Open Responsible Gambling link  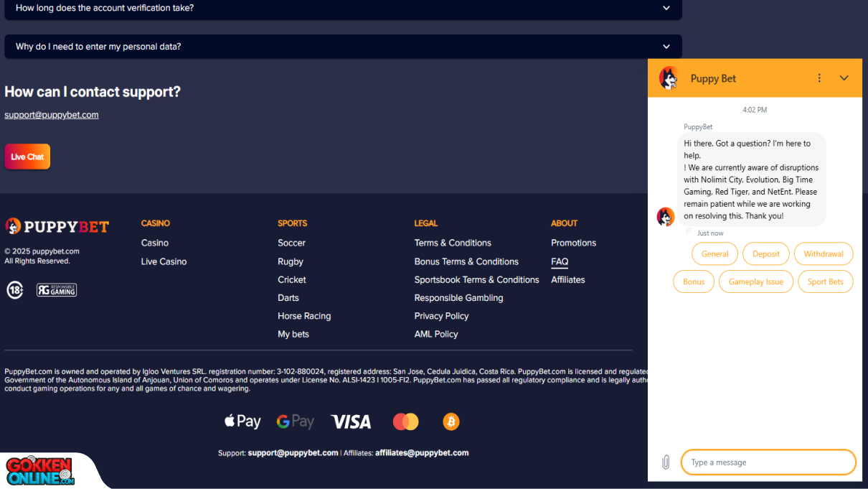pyautogui.click(x=458, y=297)
